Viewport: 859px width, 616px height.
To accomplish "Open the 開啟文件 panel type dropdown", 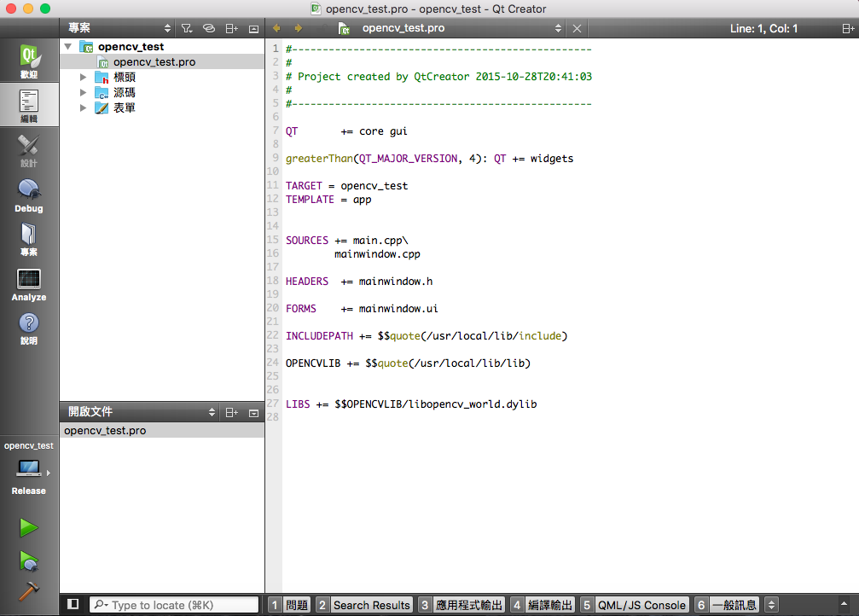I will (212, 412).
